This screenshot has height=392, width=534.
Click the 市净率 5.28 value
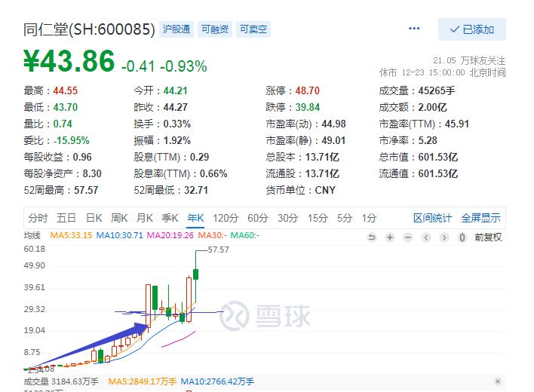[x=428, y=140]
